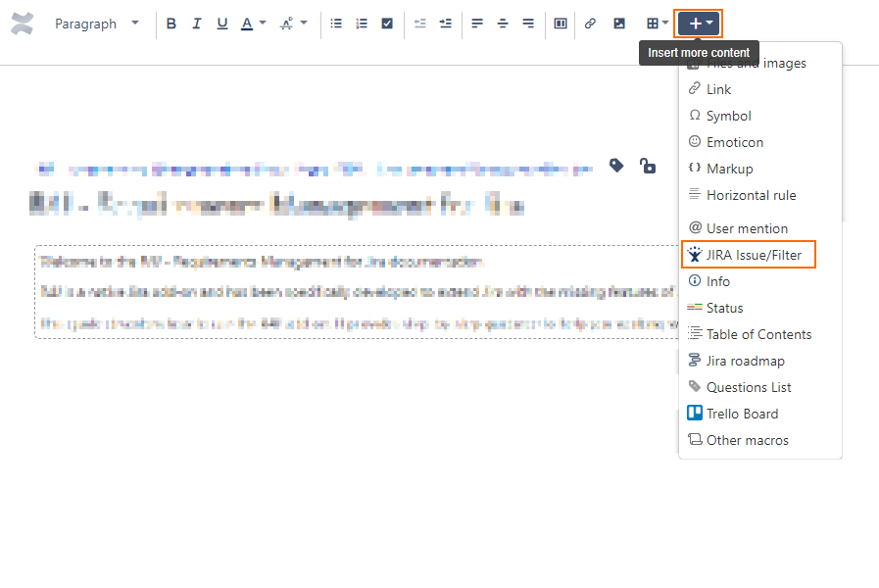Insert a table into the page
The height and width of the screenshot is (588, 879).
pyautogui.click(x=654, y=24)
